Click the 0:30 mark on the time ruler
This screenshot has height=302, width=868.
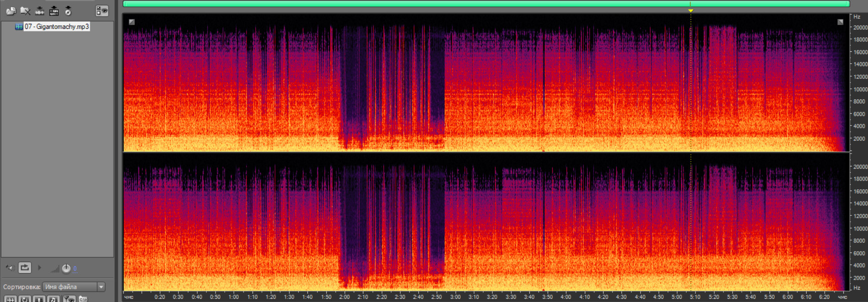tap(178, 297)
